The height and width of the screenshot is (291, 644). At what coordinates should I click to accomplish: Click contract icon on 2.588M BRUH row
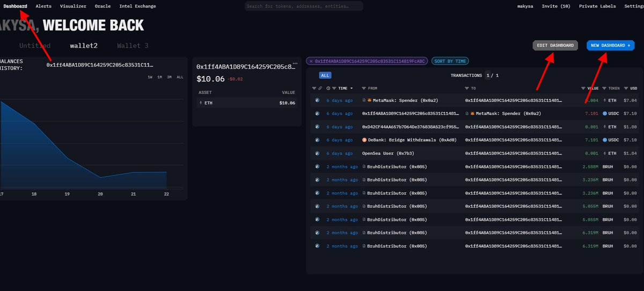click(x=364, y=167)
